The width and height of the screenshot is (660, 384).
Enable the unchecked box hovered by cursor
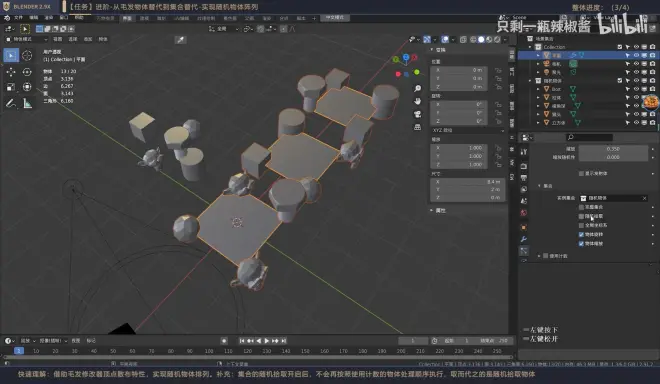[581, 216]
